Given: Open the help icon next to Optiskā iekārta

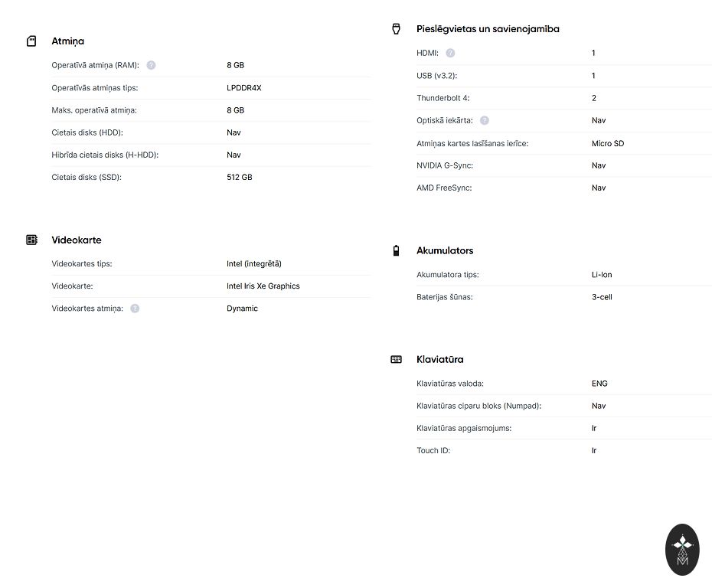Looking at the screenshot, I should pos(484,121).
